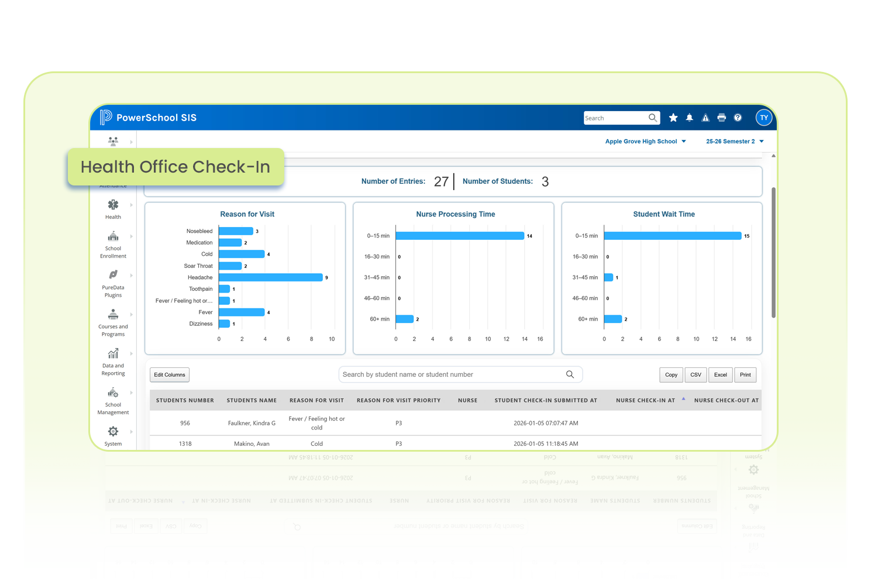This screenshot has height=588, width=871.
Task: Expand the Data and Reporting submenu arrow
Action: pos(132,354)
